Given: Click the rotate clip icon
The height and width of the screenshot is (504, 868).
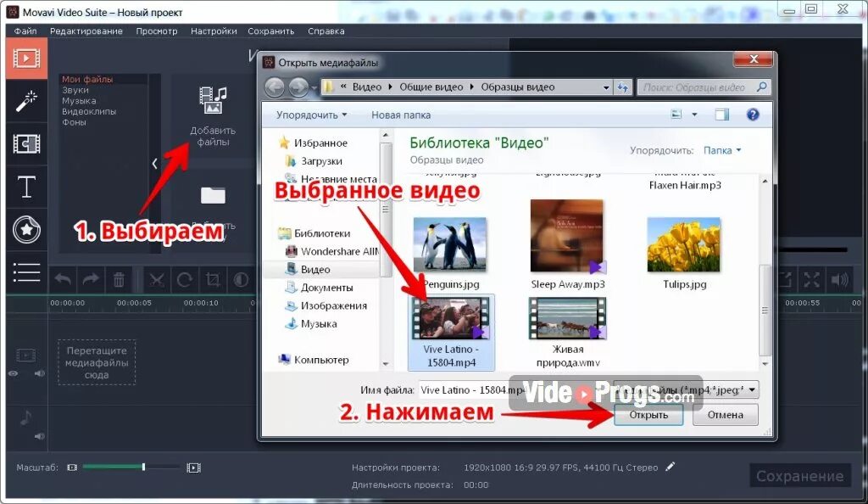Looking at the screenshot, I should point(184,280).
